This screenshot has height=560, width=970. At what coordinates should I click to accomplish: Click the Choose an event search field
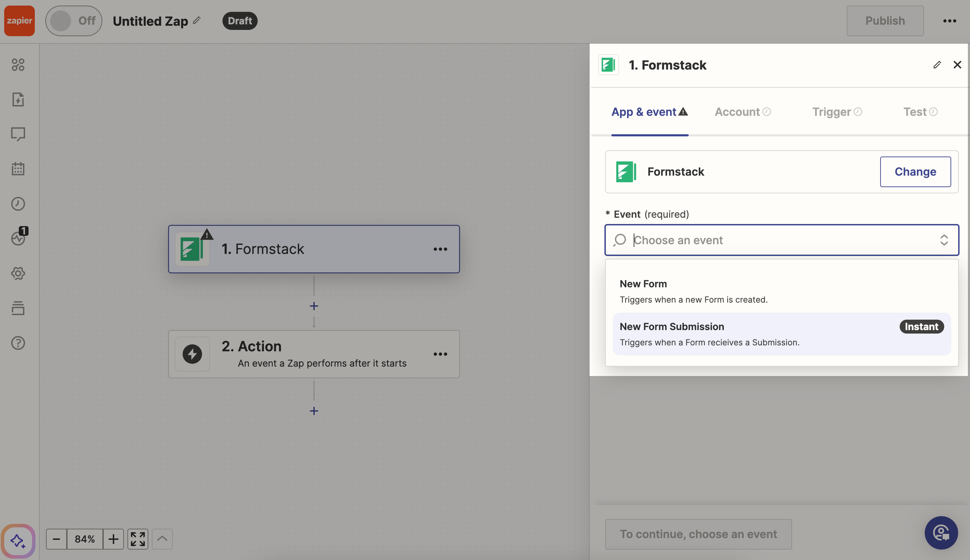click(770, 240)
